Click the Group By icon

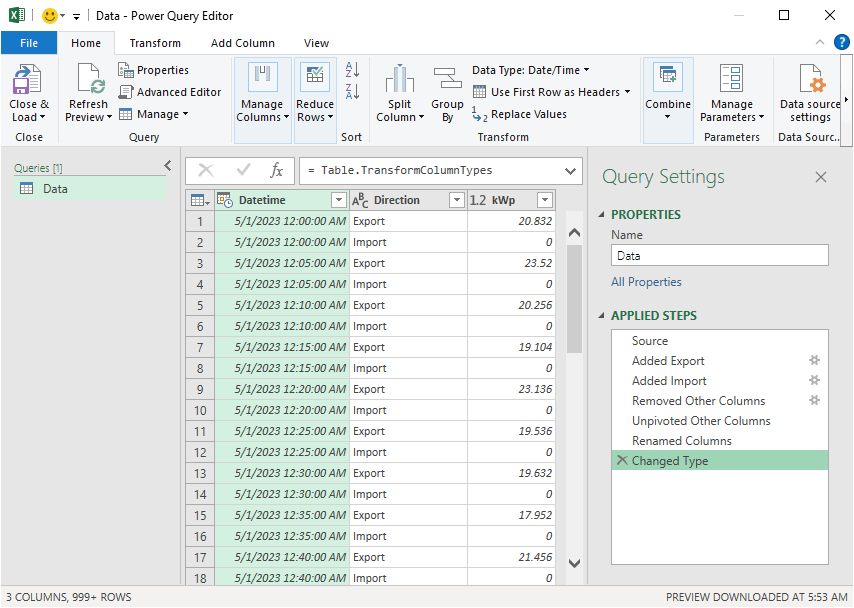tap(447, 78)
